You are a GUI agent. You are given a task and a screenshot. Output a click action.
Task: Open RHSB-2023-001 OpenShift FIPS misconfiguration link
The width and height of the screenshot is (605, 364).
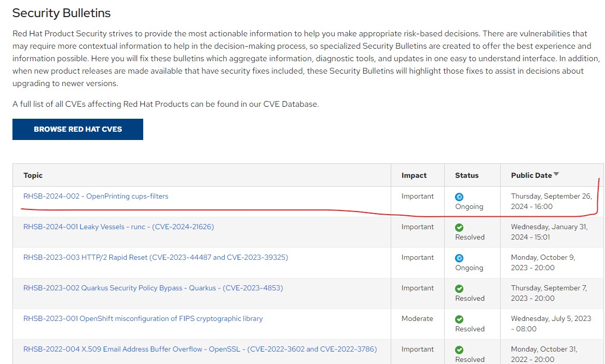[143, 318]
